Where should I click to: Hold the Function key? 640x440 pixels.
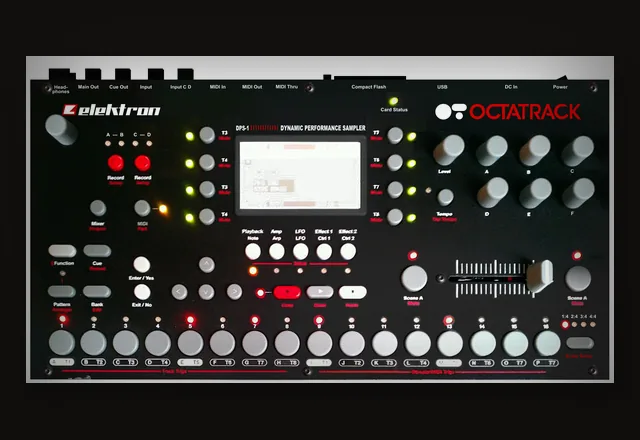[62, 251]
